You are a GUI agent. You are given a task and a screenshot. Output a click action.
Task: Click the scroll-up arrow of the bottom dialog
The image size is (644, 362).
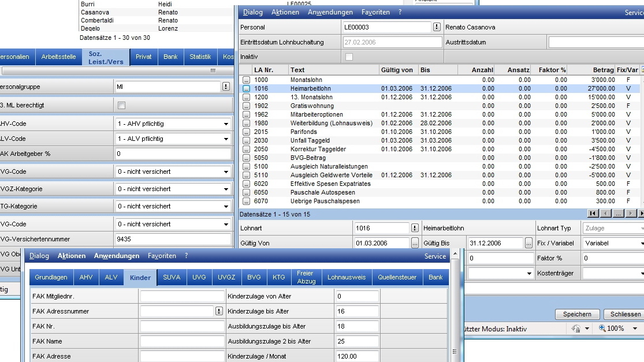pyautogui.click(x=455, y=253)
